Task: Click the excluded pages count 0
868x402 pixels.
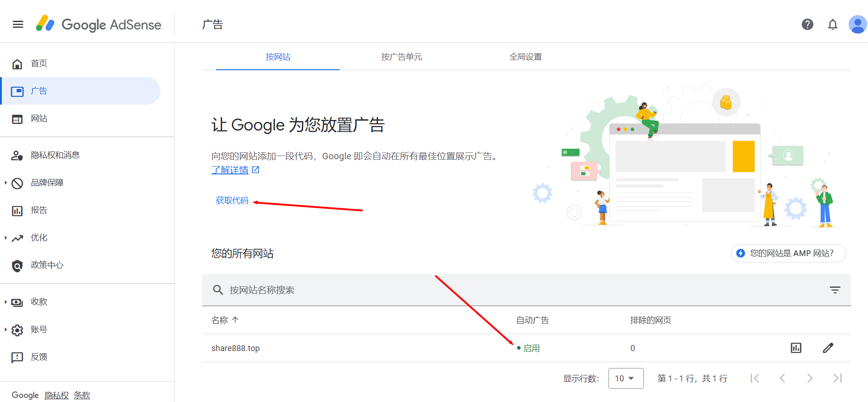Action: click(633, 348)
